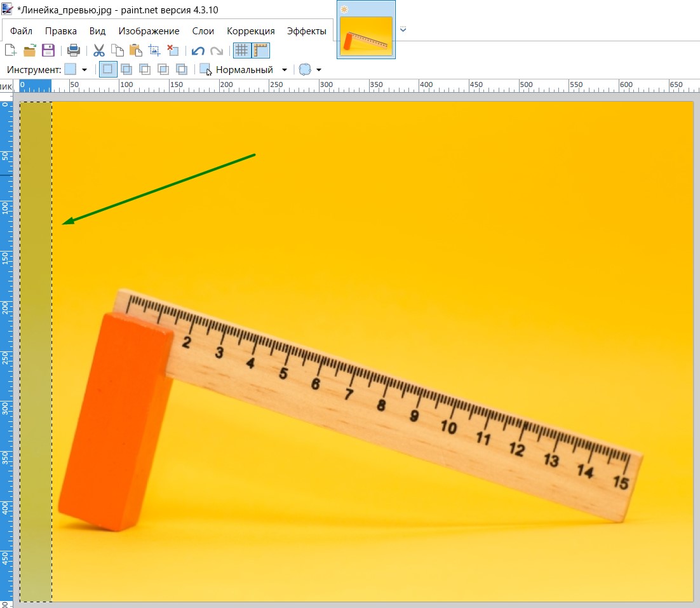The width and height of the screenshot is (700, 608).
Task: Cut the selection with the scissors icon
Action: coord(98,51)
